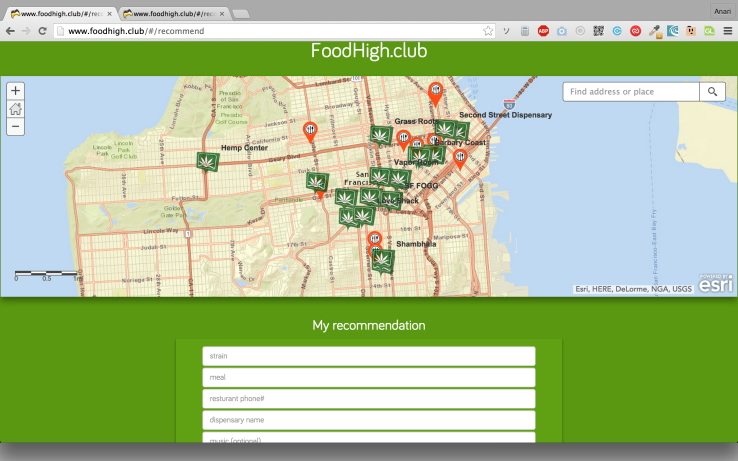Open the Esri logo link
Viewport: 738px width, 461px height.
(715, 283)
